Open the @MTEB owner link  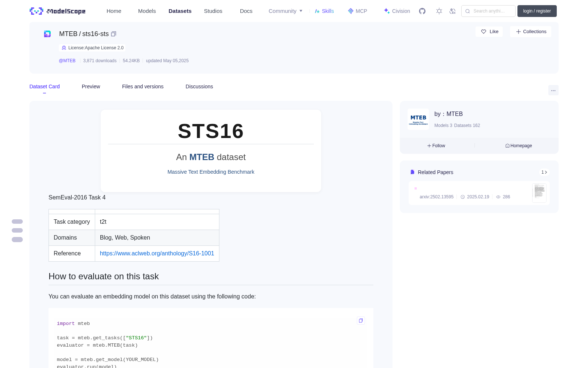click(x=67, y=61)
